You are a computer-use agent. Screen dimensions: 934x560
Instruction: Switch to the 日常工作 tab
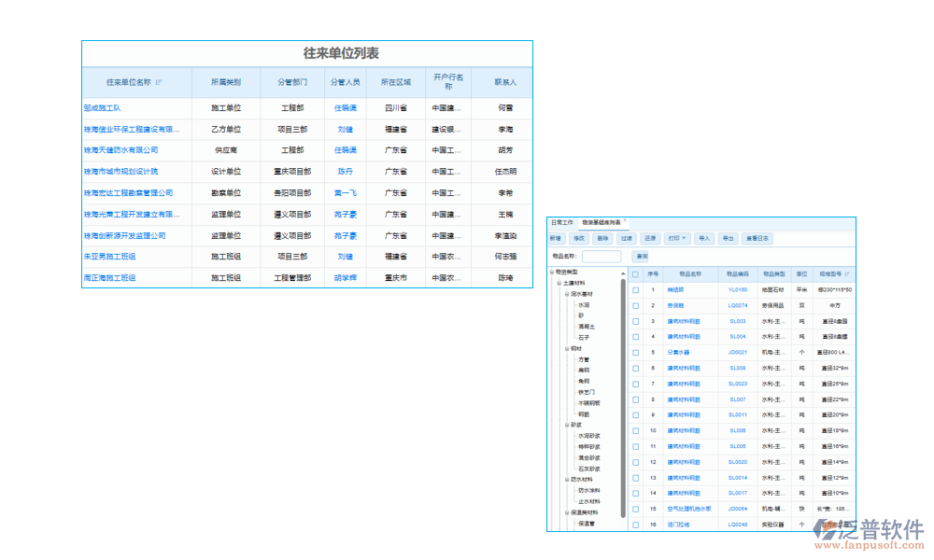pyautogui.click(x=562, y=223)
